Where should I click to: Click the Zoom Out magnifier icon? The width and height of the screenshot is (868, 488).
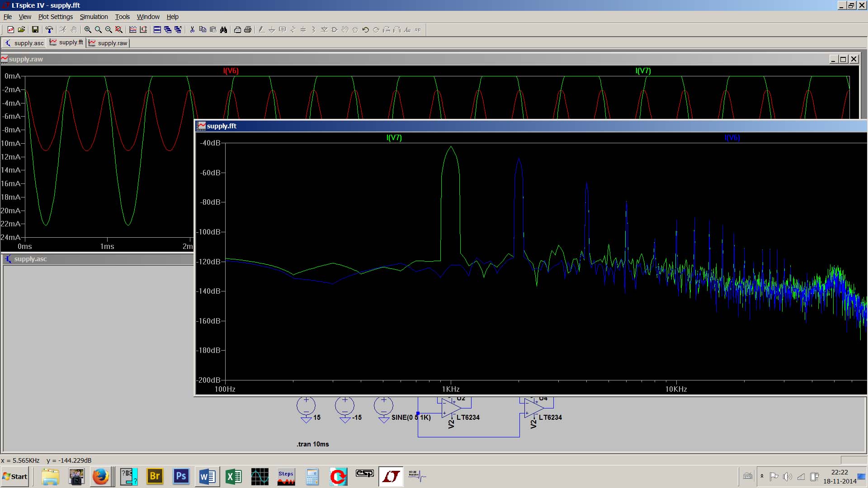(x=108, y=30)
